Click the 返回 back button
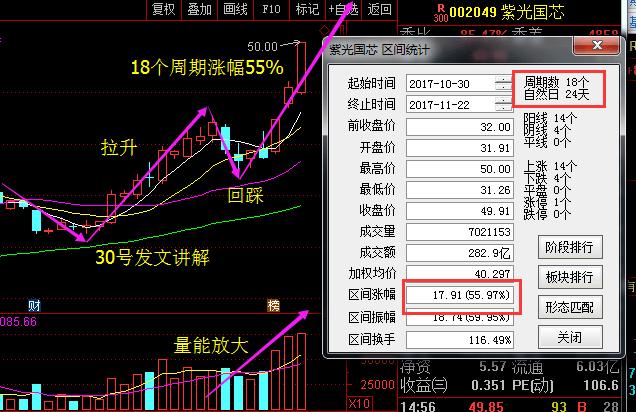The height and width of the screenshot is (412, 636). [380, 9]
